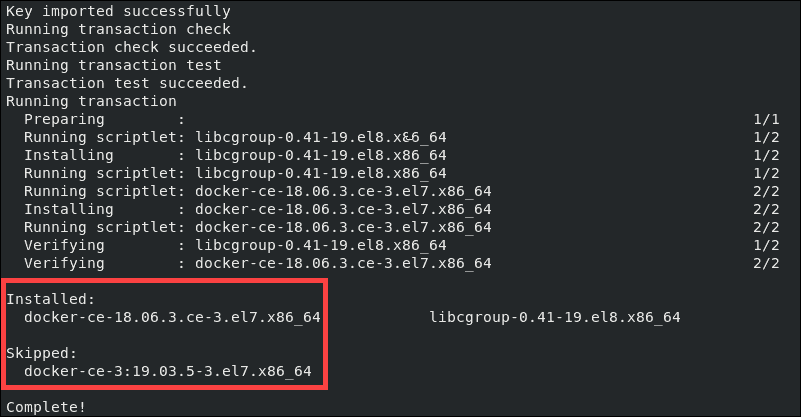
Task: Click the 'Key imported successfully' line
Action: (x=118, y=12)
